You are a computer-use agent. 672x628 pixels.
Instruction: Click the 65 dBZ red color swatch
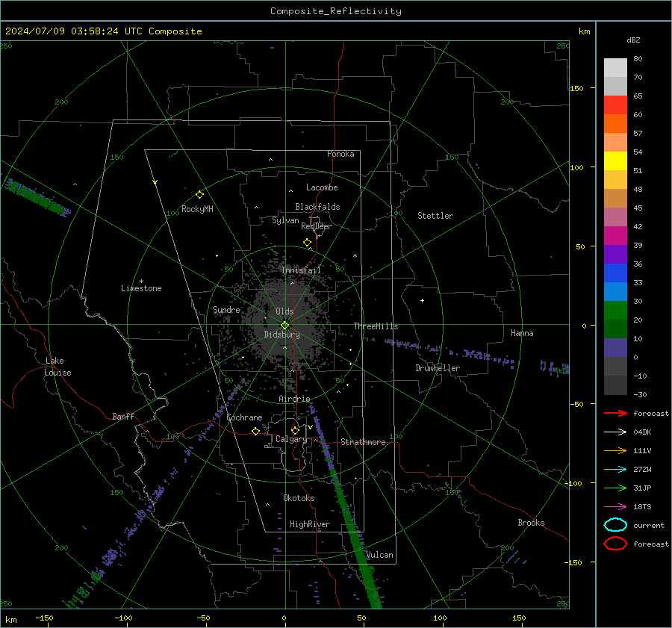615,105
